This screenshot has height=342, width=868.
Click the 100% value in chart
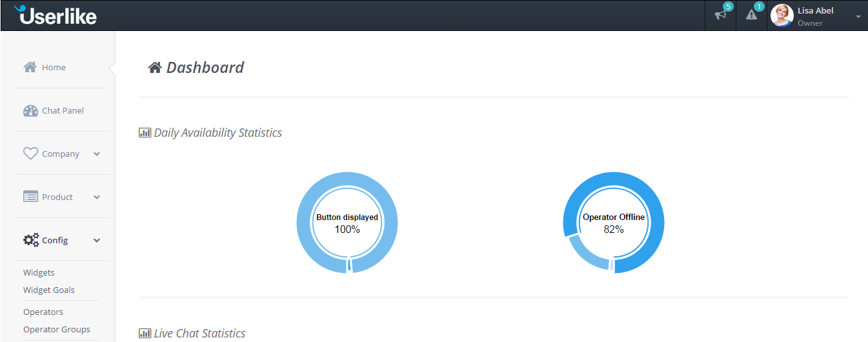[347, 229]
